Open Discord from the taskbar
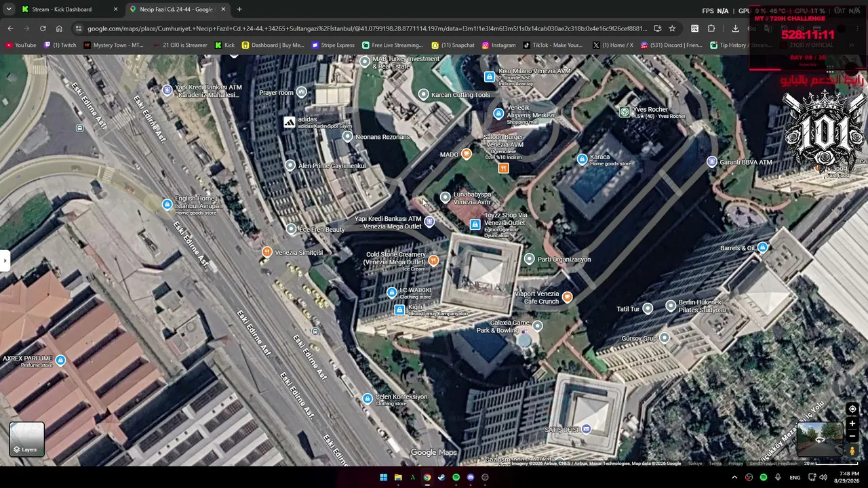868x488 pixels. pyautogui.click(x=471, y=477)
